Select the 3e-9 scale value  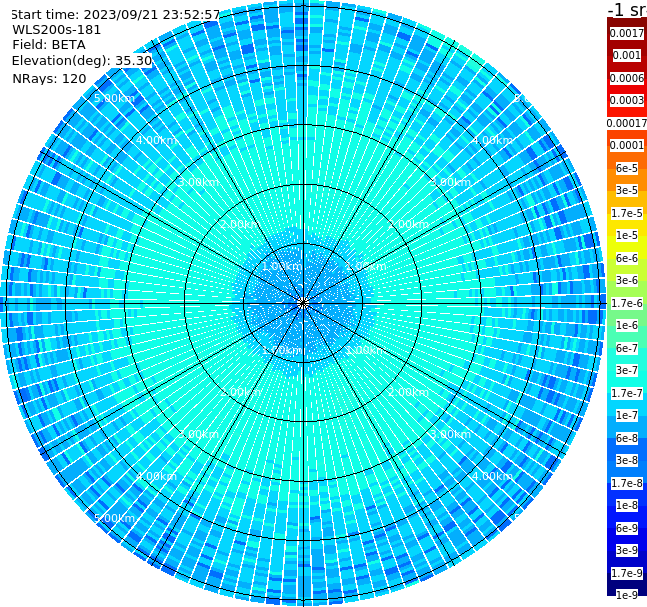point(627,550)
